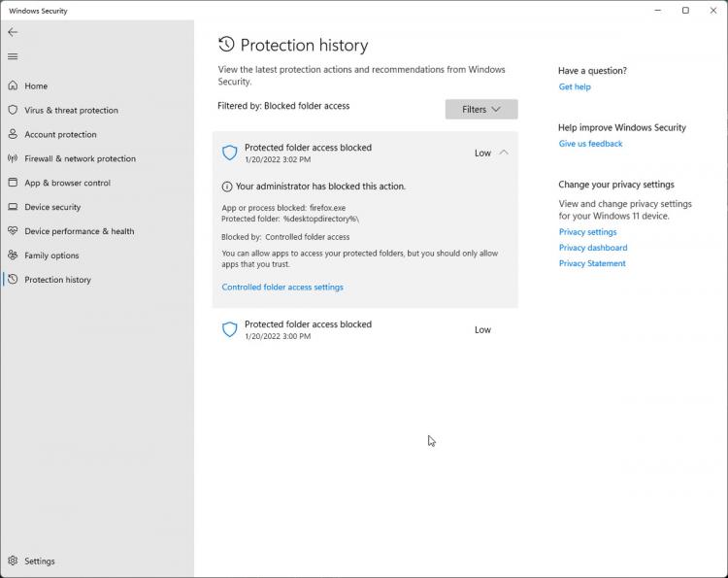
Task: Click the '1/20/2022 3:02 PM' timestamp
Action: click(278, 159)
